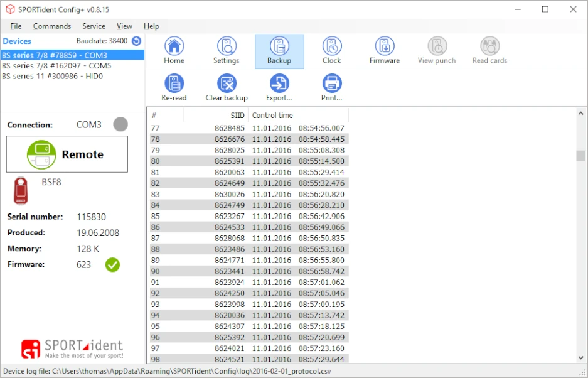The width and height of the screenshot is (588, 378).
Task: Open the File menu
Action: [x=16, y=26]
